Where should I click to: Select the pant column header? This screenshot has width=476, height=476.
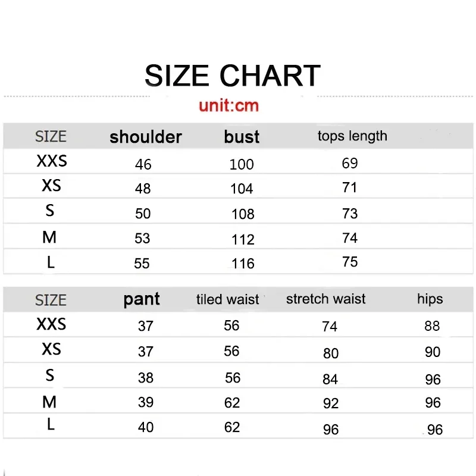tap(142, 299)
